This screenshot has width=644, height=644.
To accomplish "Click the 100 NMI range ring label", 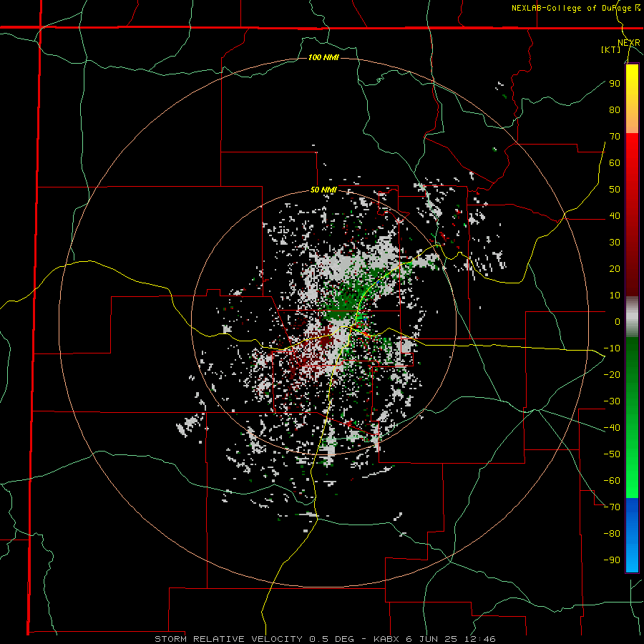I will (x=323, y=57).
